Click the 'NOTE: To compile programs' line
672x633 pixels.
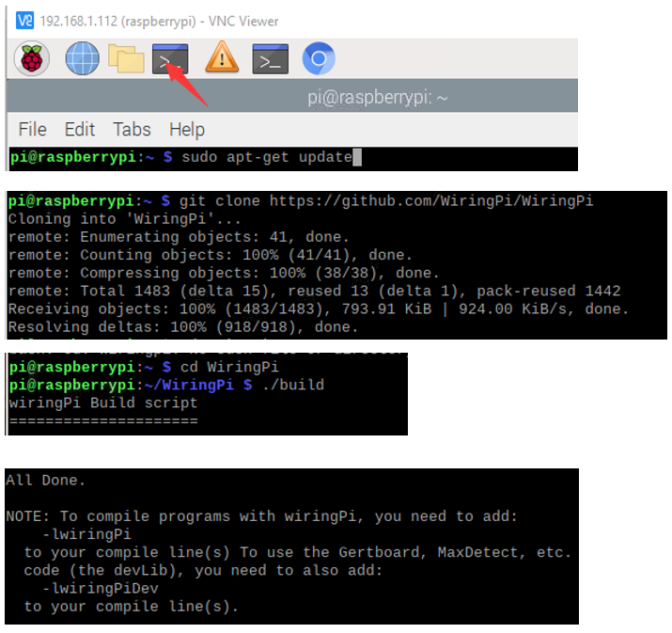(x=262, y=516)
